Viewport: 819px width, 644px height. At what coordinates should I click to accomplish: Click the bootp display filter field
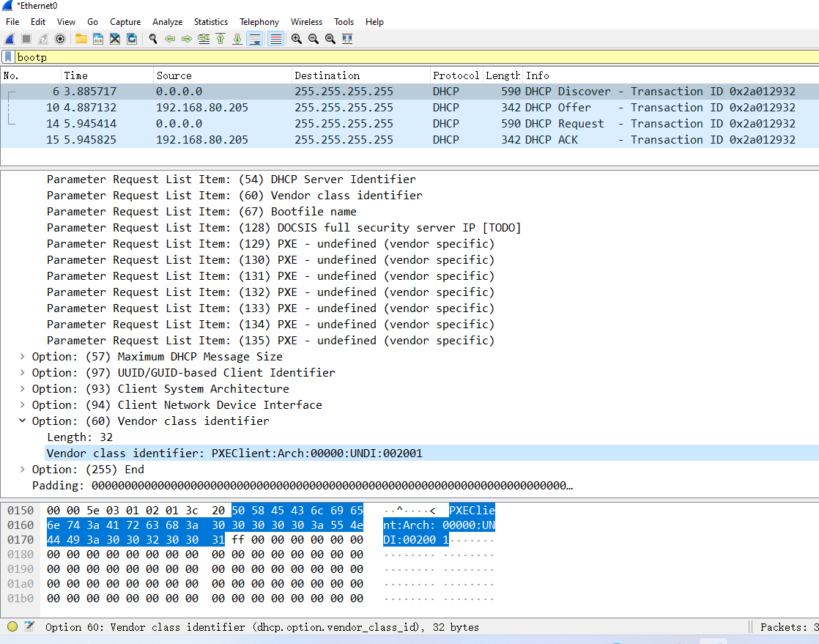(366, 56)
